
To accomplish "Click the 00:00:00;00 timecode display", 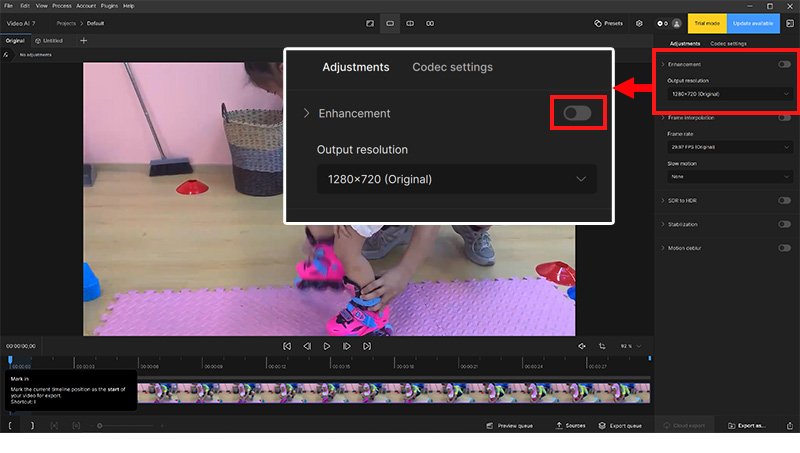I will tap(21, 346).
